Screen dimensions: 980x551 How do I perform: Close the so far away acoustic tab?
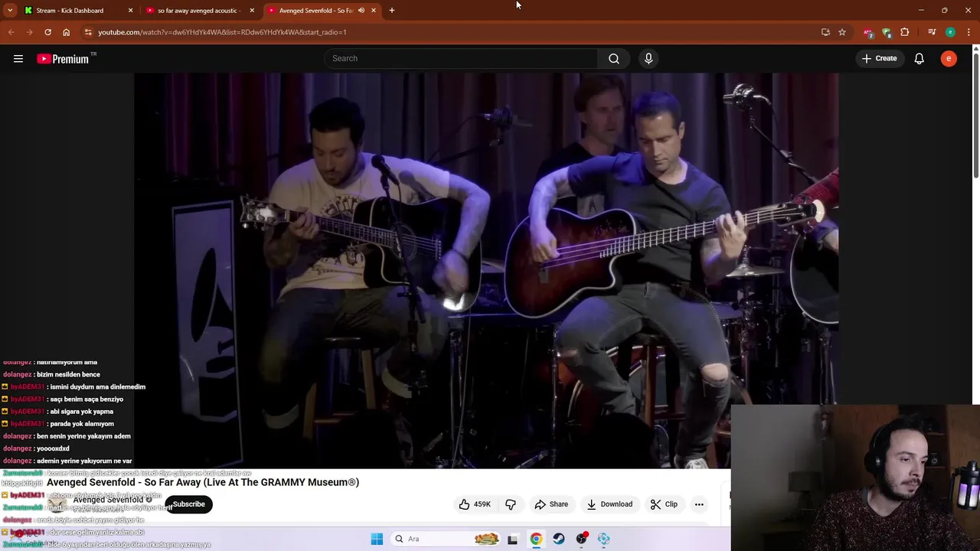tap(252, 10)
